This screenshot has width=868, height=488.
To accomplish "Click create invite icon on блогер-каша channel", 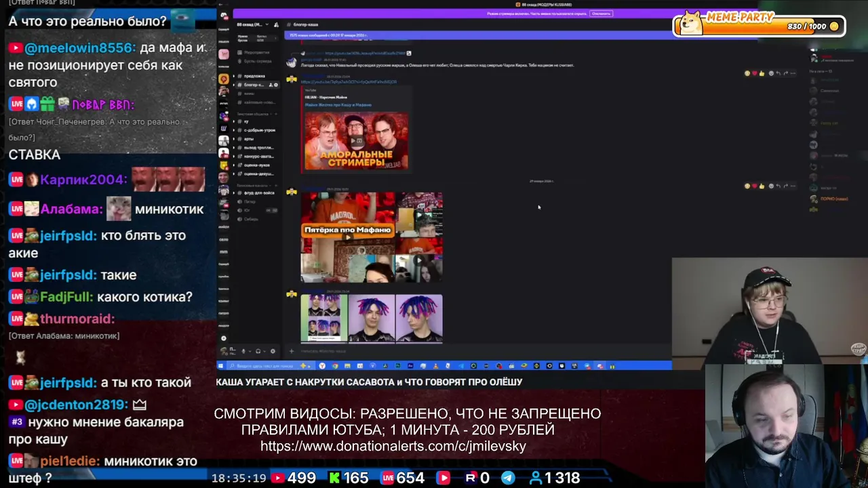I will coord(271,85).
